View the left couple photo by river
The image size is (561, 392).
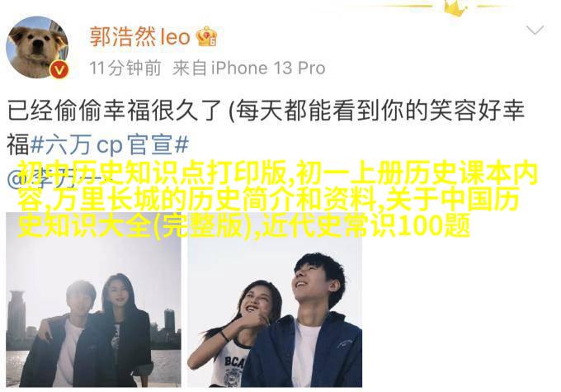93,300
